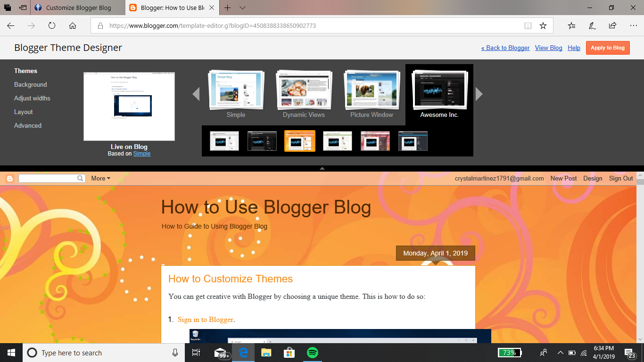Click the Sign in to Blogger link
The image size is (644, 362).
pyautogui.click(x=205, y=320)
